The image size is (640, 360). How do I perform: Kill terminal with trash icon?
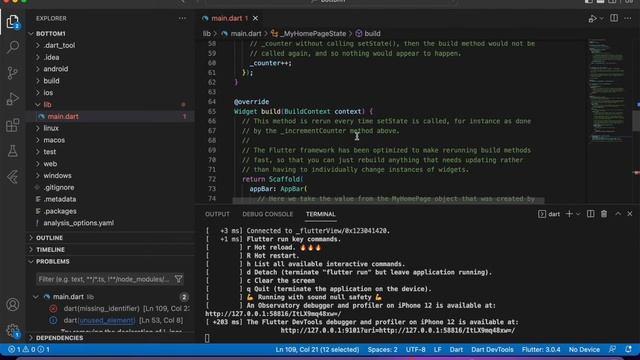click(604, 214)
